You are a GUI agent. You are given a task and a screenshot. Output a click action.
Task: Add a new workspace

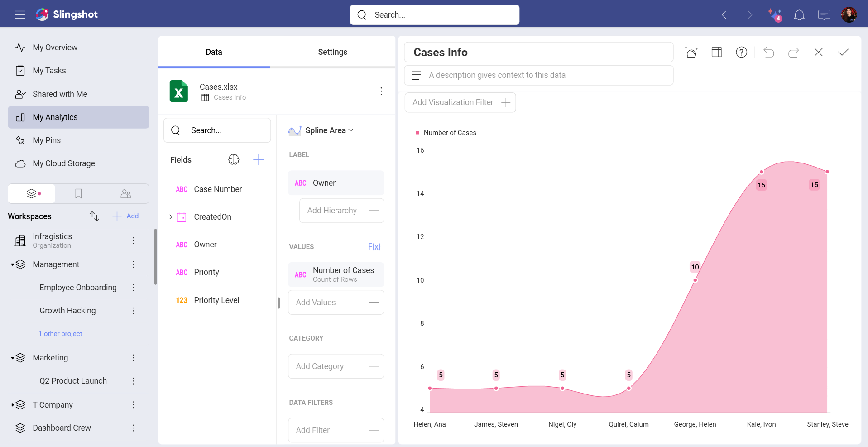[x=125, y=216]
